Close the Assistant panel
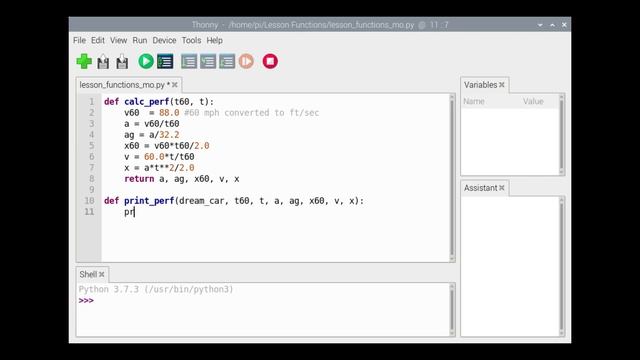The height and width of the screenshot is (360, 640). click(x=502, y=188)
